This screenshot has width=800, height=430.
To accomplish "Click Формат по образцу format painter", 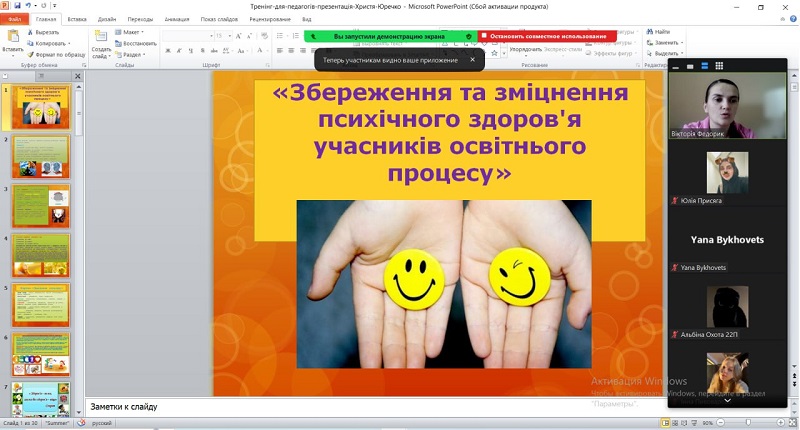I will (56, 54).
